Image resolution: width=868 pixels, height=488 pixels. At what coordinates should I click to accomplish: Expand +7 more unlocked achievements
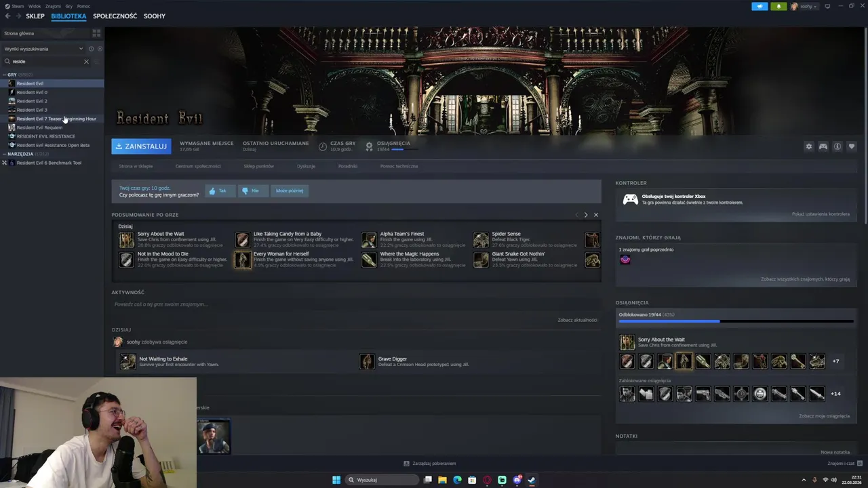(835, 361)
